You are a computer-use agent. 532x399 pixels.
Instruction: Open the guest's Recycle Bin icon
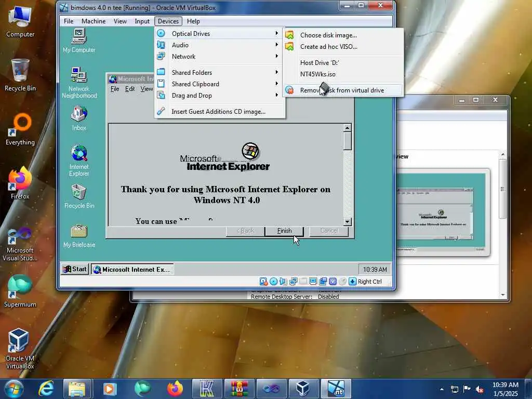coord(79,196)
